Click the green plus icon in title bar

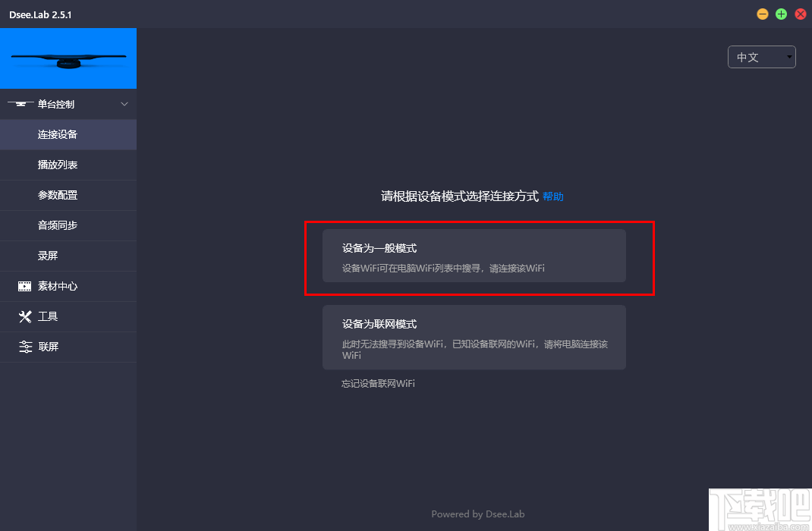[781, 14]
